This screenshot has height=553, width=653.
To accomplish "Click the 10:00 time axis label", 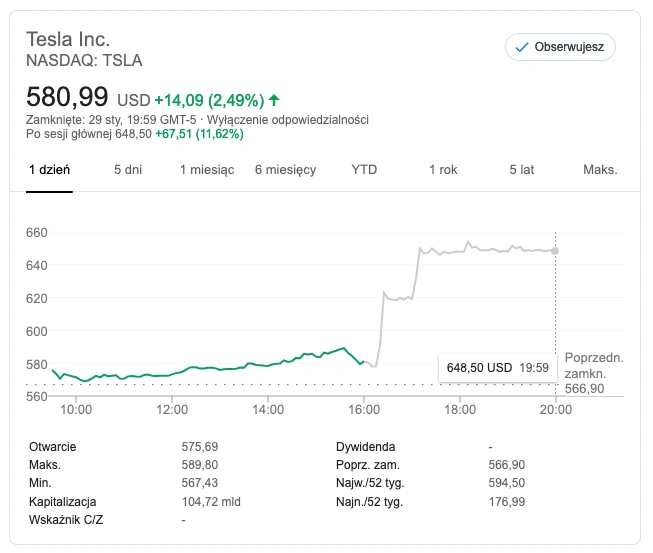I will click(76, 410).
